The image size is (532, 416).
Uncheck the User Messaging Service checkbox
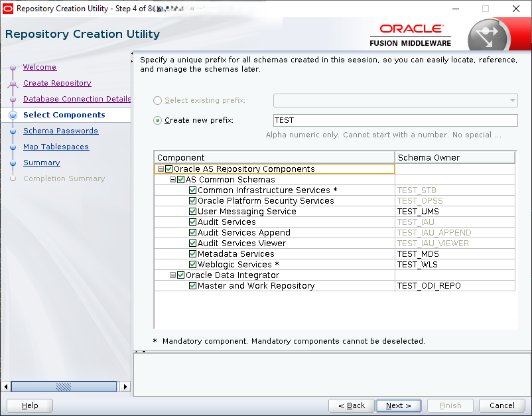pos(193,212)
